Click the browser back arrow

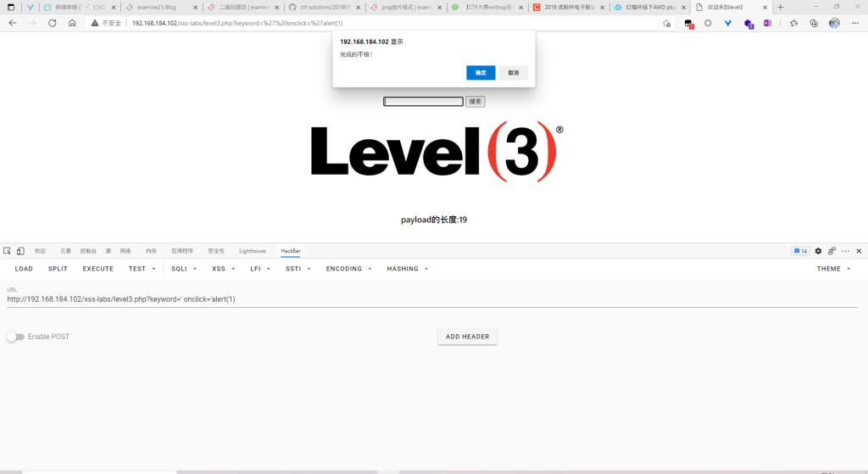[13, 23]
